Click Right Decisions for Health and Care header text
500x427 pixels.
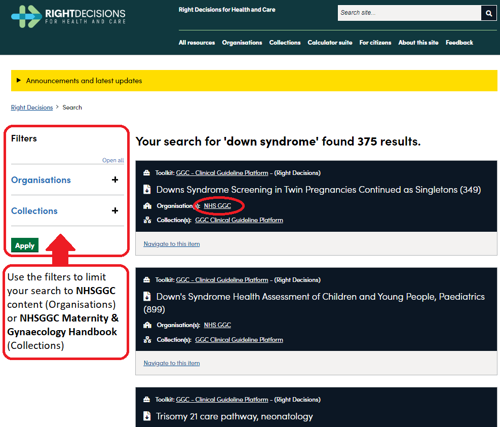[227, 10]
